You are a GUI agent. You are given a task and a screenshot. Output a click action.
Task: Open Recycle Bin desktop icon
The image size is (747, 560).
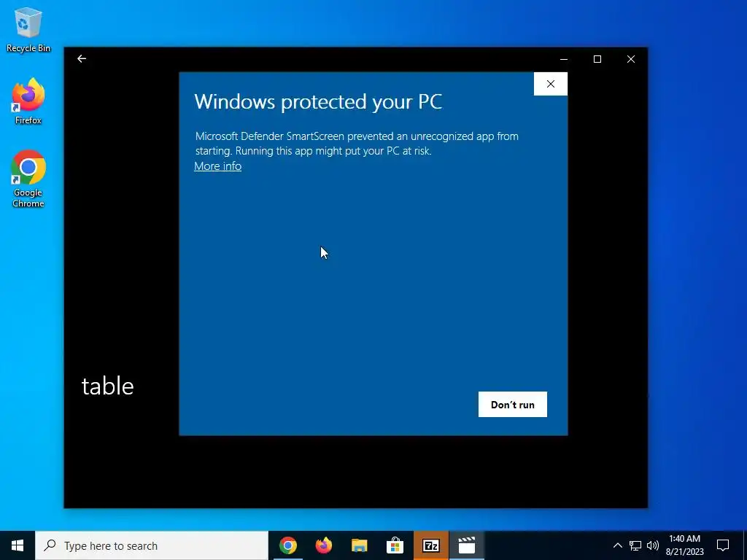click(28, 29)
